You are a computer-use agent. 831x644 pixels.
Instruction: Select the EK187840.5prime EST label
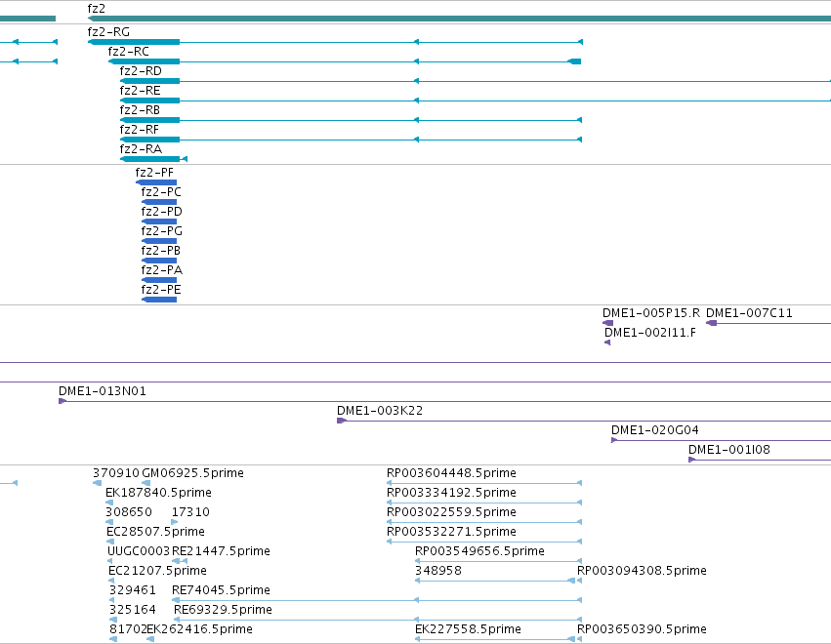158,493
